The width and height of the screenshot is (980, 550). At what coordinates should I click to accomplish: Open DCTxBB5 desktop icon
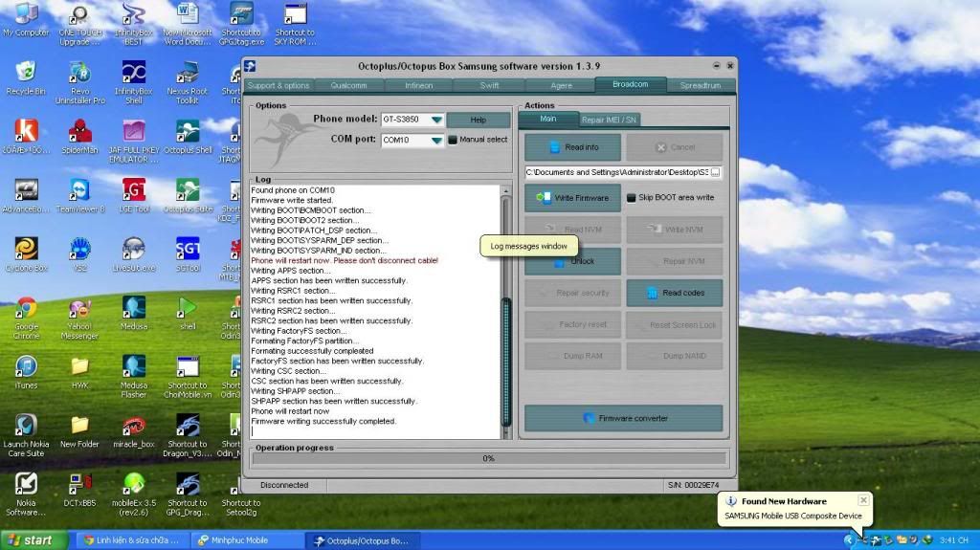(79, 490)
